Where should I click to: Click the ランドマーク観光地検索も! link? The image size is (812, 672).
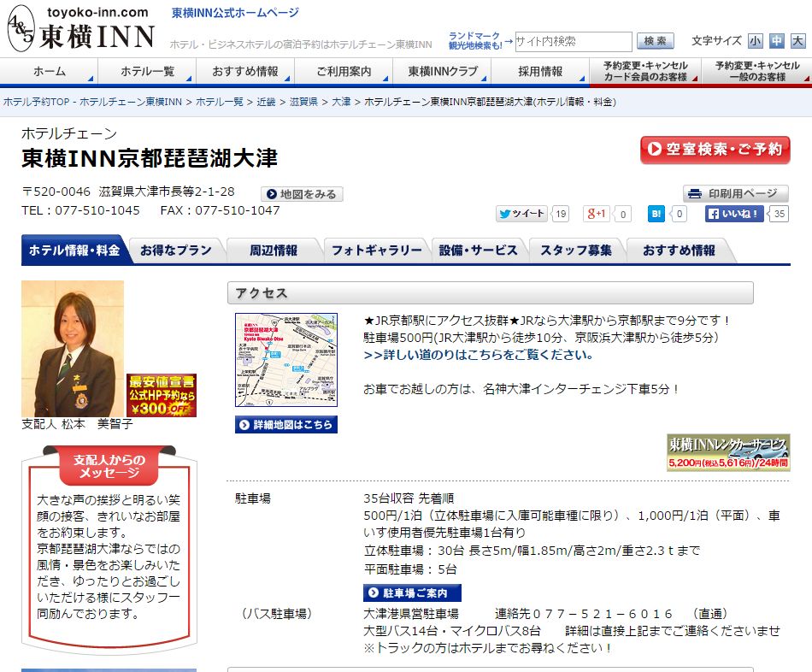pos(475,41)
